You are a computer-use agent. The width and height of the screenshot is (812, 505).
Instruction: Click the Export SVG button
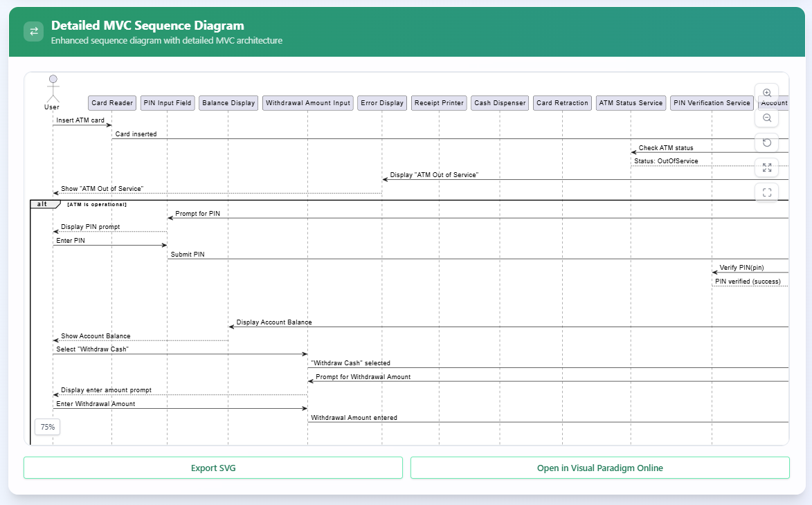(213, 468)
